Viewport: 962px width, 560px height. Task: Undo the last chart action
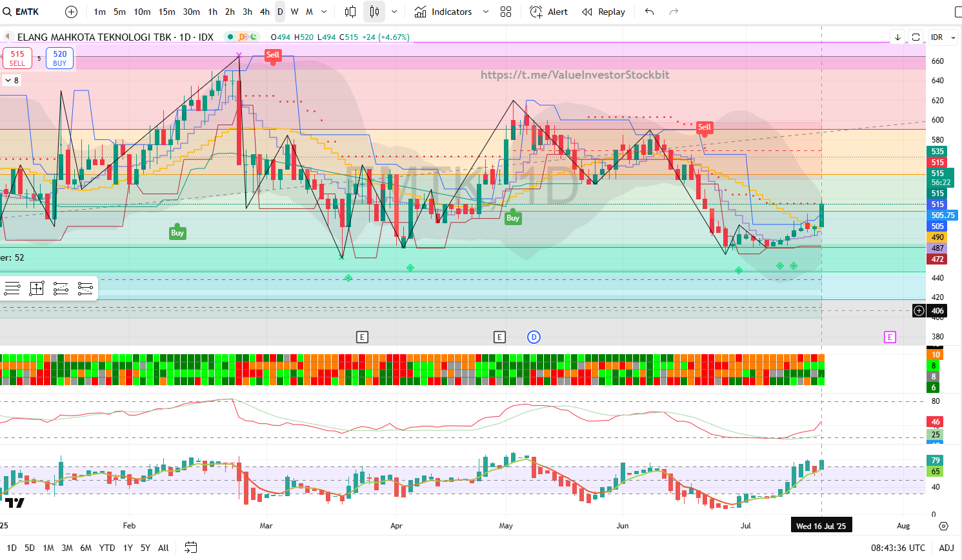[x=650, y=12]
